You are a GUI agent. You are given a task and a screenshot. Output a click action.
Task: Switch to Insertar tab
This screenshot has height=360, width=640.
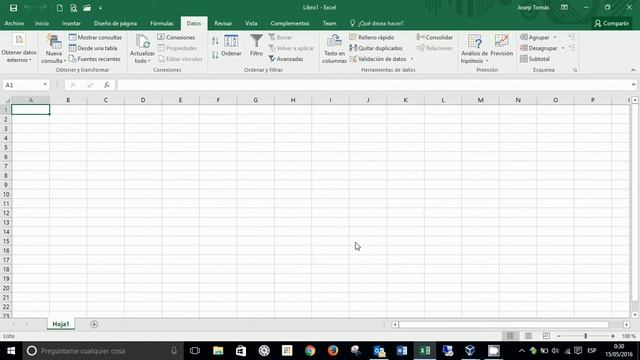[x=71, y=23]
